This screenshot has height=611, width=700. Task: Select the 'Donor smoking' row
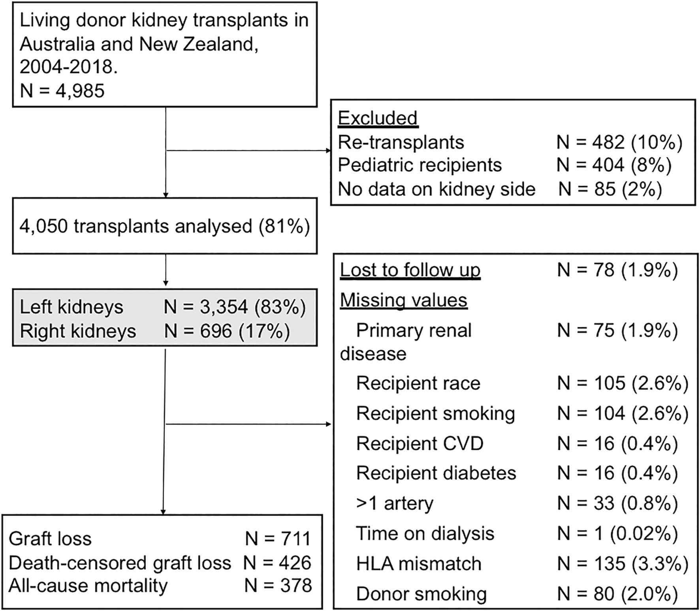[517, 594]
